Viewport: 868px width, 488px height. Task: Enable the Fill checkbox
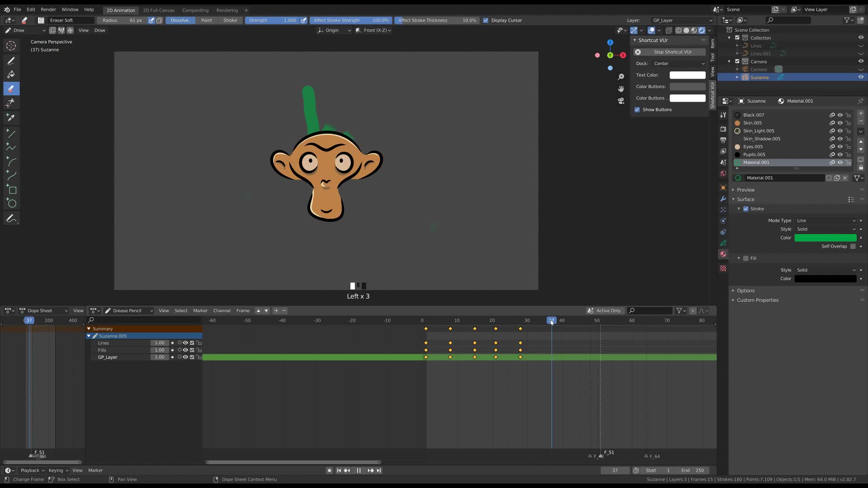pos(746,258)
